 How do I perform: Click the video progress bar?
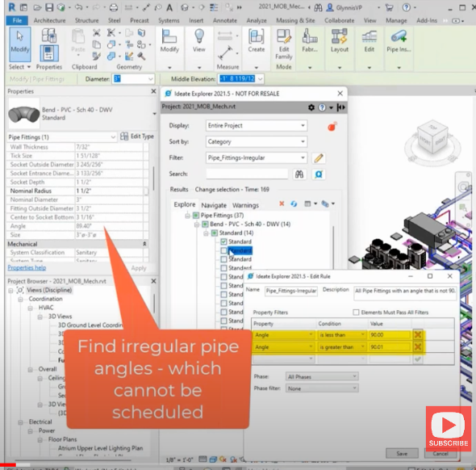[x=238, y=465]
